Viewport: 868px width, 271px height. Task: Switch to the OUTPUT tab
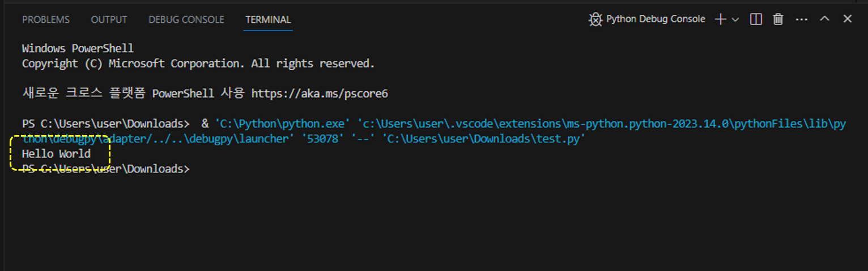(109, 20)
